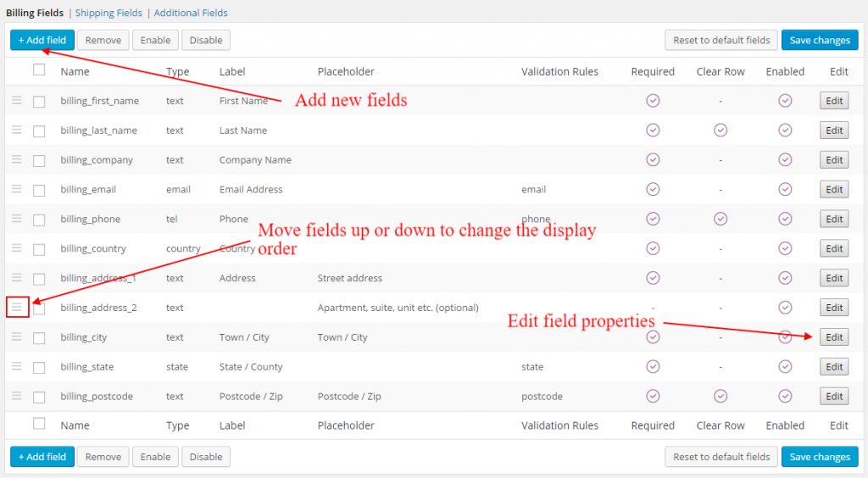Screen dimensions: 868x478
Task: Click Clear Row checkmark for billing_postcode
Action: pyautogui.click(x=721, y=396)
